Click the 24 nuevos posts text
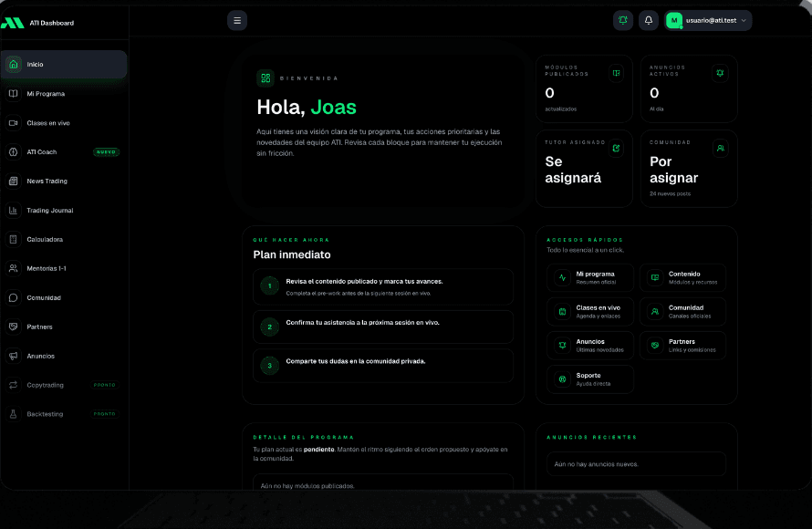Image resolution: width=812 pixels, height=529 pixels. pos(670,193)
